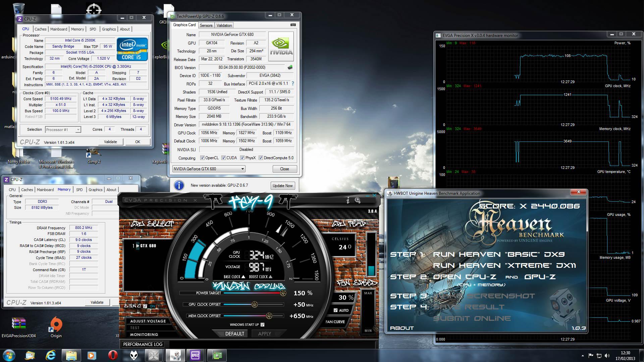Open the CPU tab in lower CPU-Z window
644x362 pixels.
(x=12, y=190)
